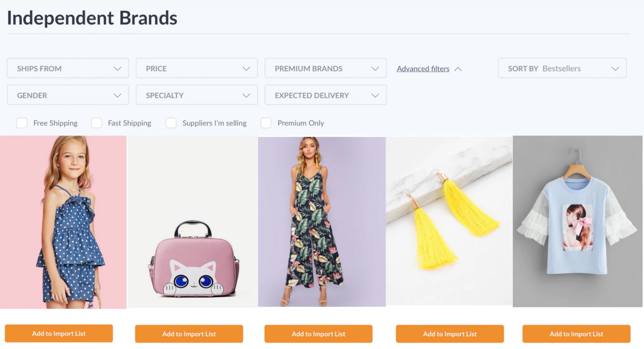
Task: Open the blue ruffle-sleeve t-shirt product
Action: click(x=578, y=221)
